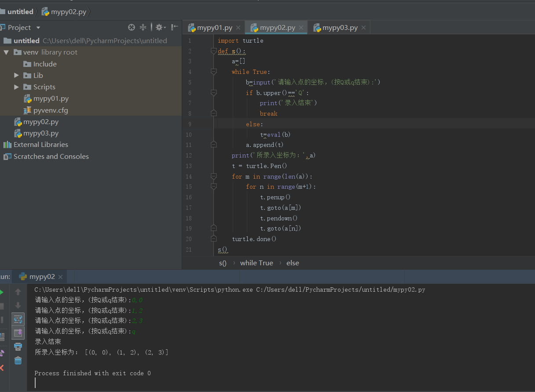Viewport: 535px width, 392px height.
Task: Click the up the stack trace arrow
Action: click(x=18, y=292)
